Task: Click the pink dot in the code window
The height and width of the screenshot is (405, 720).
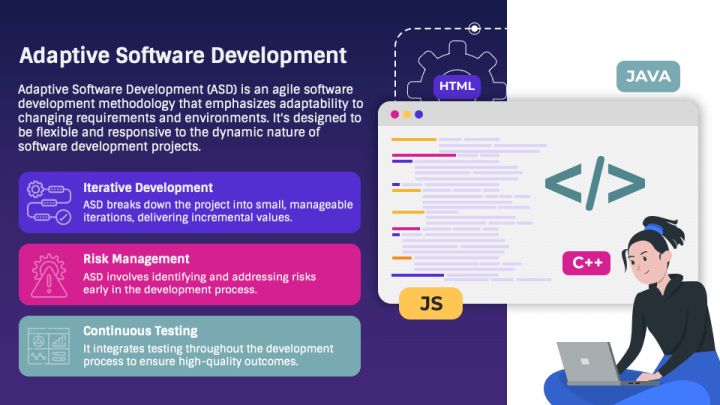Action: tap(394, 114)
